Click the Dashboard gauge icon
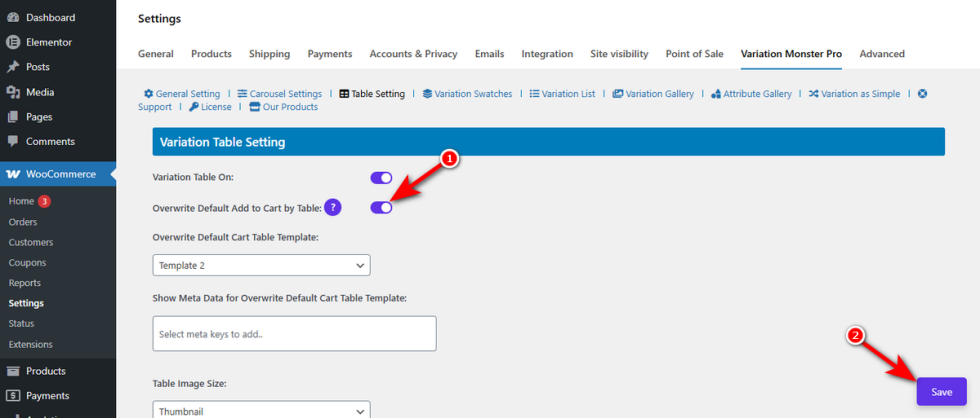This screenshot has width=980, height=418. click(12, 17)
